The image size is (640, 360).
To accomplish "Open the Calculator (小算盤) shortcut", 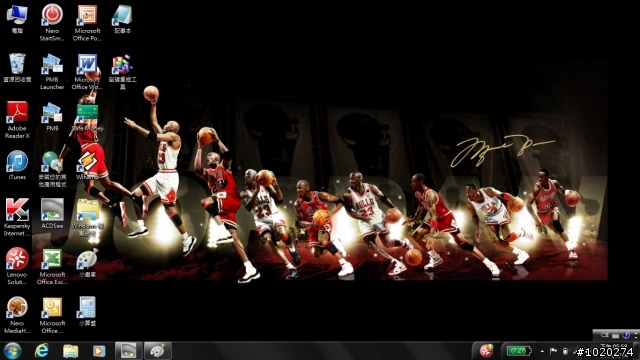I will tap(87, 311).
